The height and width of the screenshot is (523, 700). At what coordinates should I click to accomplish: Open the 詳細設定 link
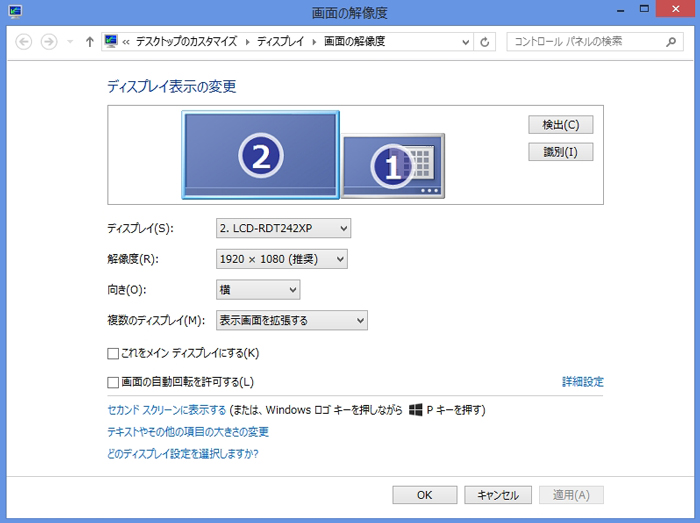[583, 382]
